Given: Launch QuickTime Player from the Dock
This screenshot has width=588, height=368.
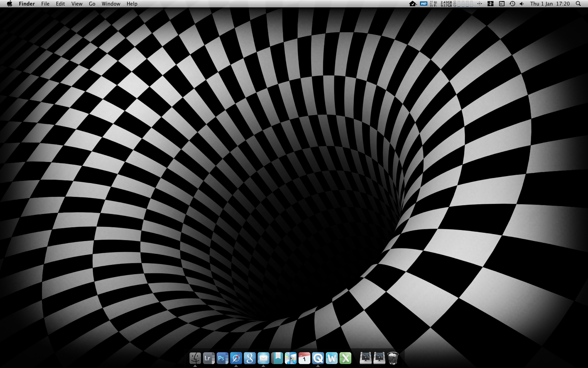Looking at the screenshot, I should coord(318,358).
